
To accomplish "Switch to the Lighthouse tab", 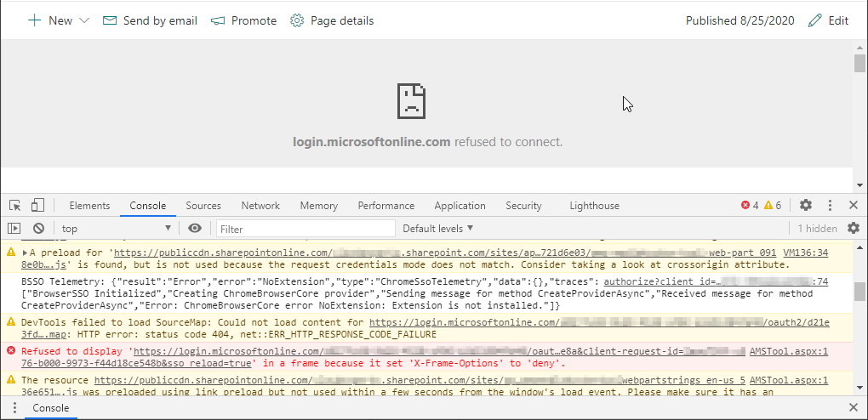I will (x=595, y=206).
